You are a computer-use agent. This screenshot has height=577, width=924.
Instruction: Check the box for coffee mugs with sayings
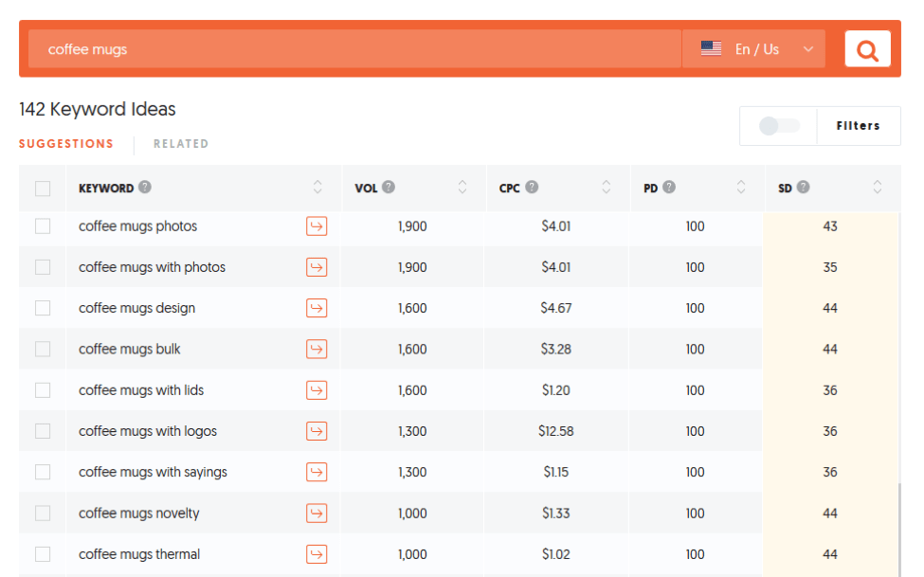pos(43,472)
